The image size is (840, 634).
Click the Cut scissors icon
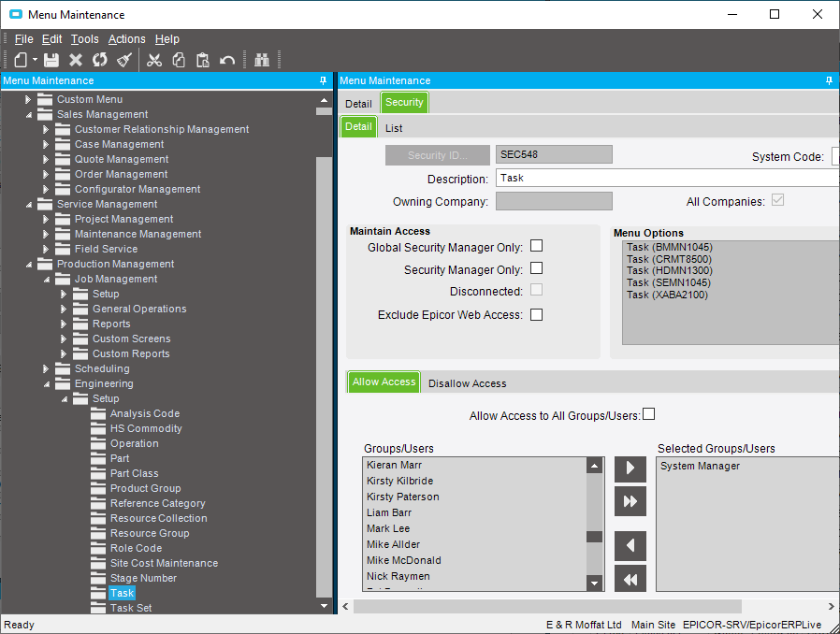coord(154,60)
